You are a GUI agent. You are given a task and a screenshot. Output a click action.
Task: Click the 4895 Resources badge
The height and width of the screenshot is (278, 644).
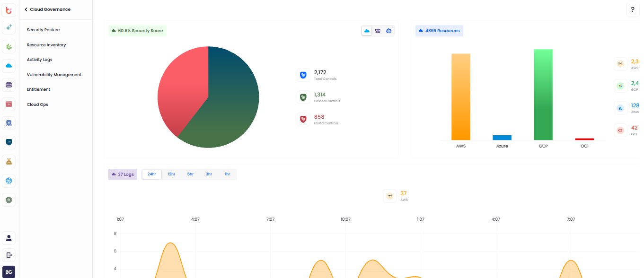pos(439,31)
